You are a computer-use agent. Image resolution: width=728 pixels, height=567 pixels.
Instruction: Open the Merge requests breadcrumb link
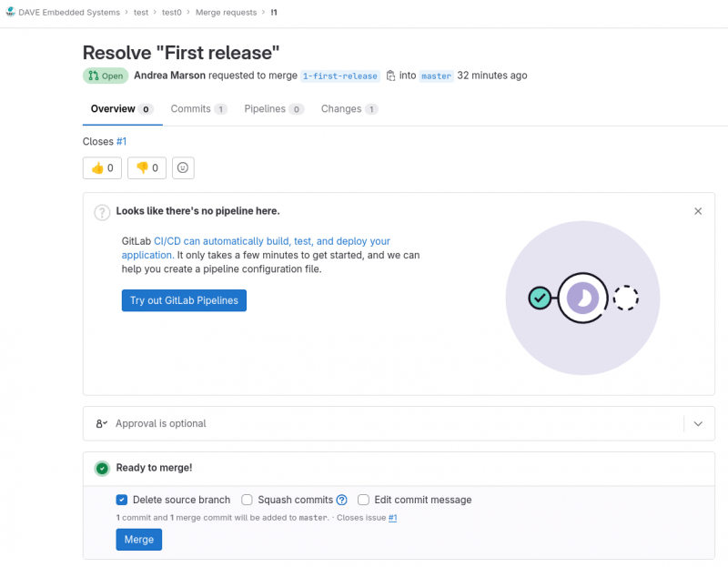pos(227,12)
